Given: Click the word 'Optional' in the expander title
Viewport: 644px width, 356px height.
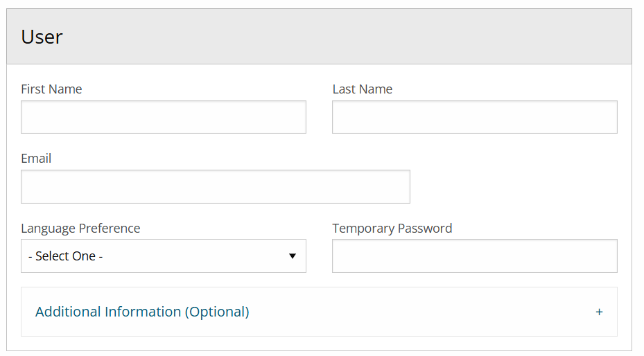Looking at the screenshot, I should 216,312.
